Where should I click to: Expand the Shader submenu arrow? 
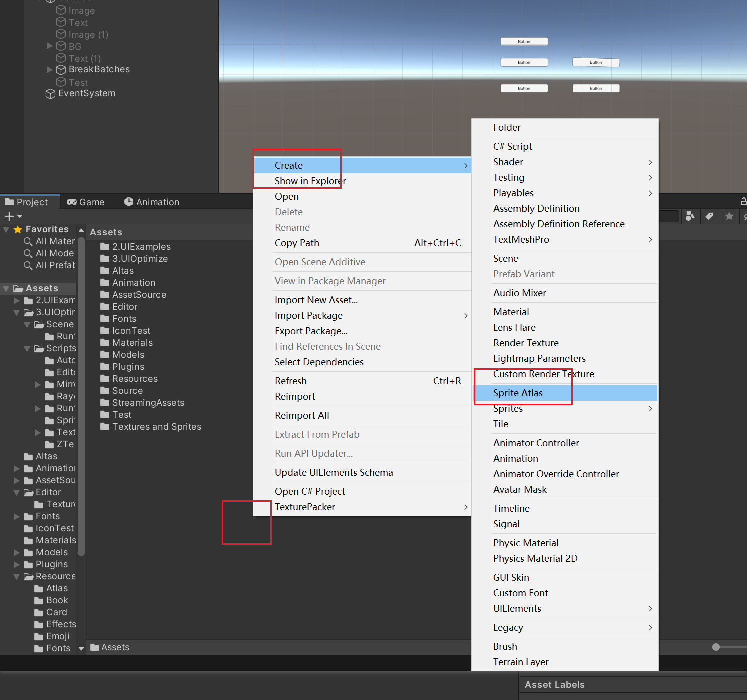point(650,162)
